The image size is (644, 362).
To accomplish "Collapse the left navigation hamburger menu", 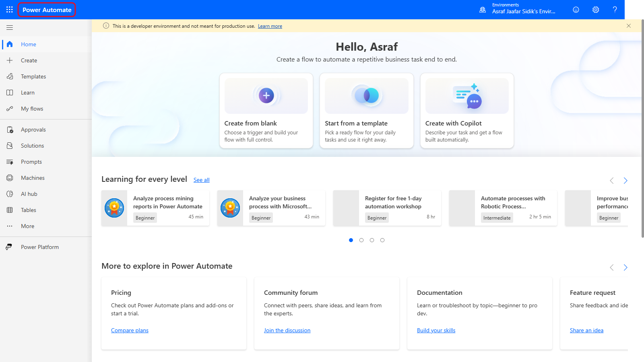I will point(10,28).
